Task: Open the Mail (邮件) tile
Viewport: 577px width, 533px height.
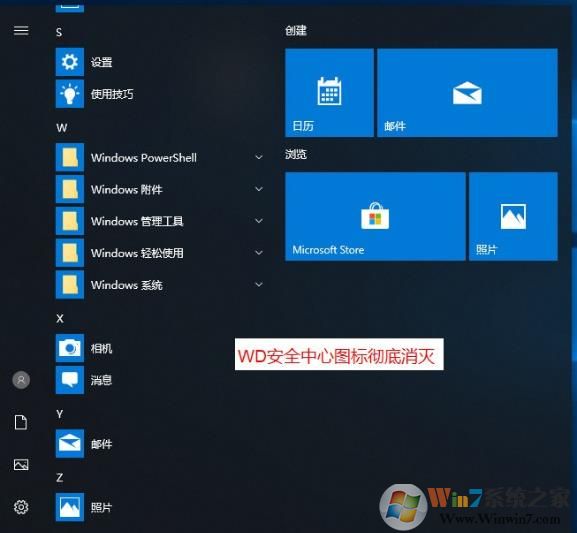Action: click(467, 93)
